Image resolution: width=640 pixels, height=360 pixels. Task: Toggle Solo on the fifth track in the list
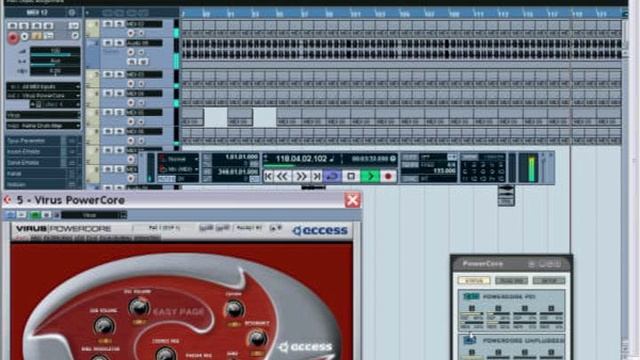point(119,112)
